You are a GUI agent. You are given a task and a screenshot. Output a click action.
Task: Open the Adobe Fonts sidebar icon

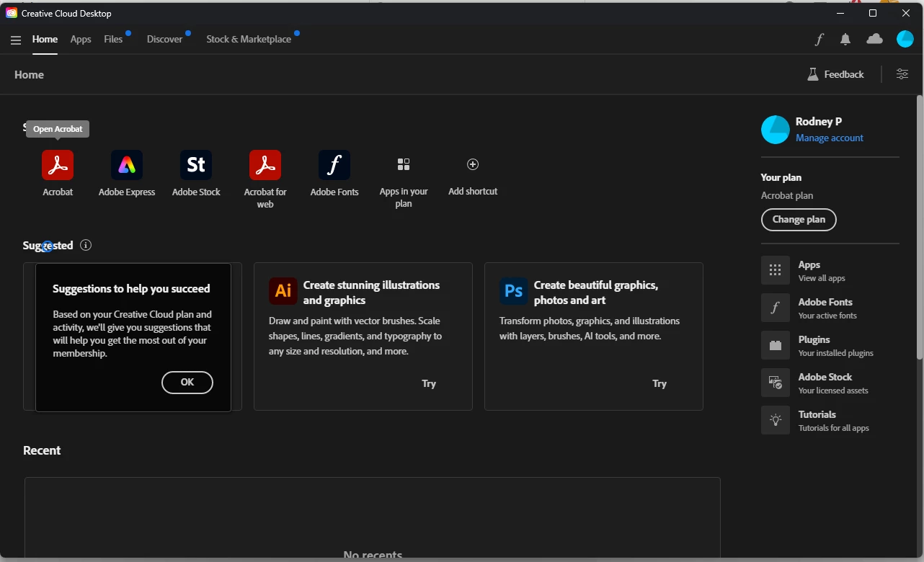click(x=776, y=308)
